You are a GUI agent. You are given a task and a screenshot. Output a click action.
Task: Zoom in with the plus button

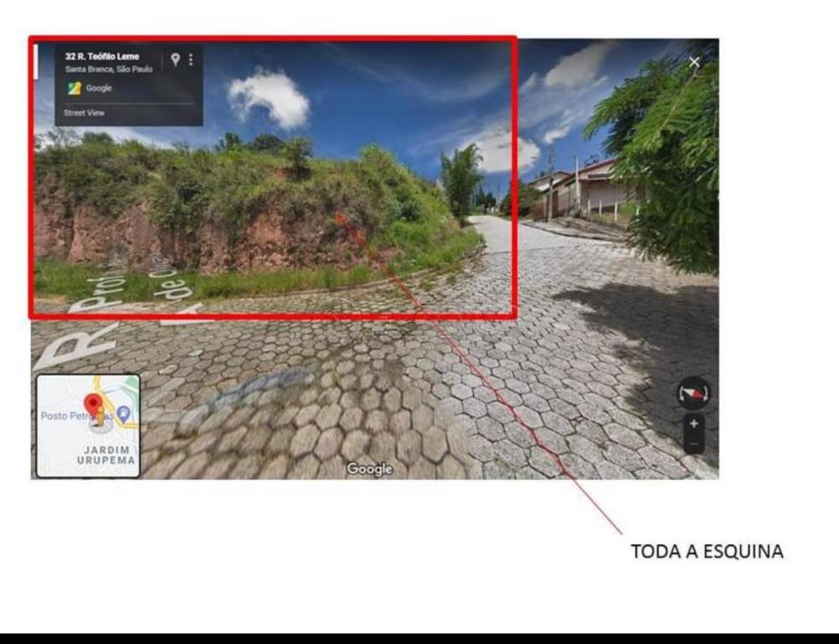(x=694, y=424)
